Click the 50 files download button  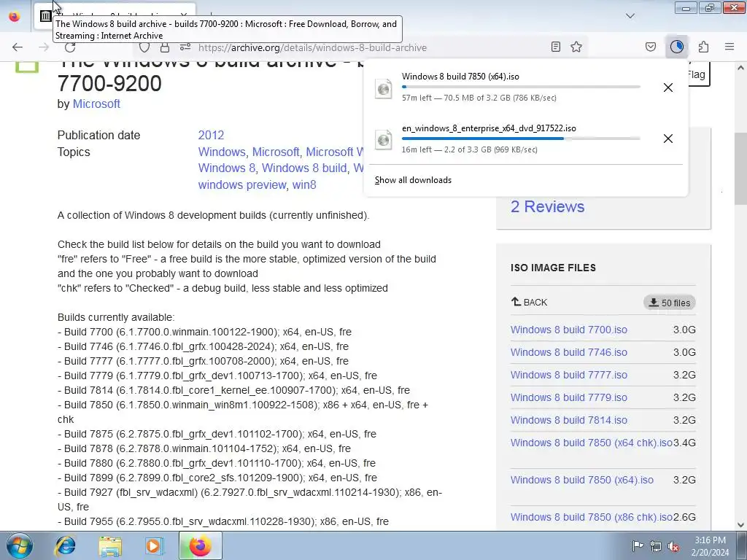670,303
